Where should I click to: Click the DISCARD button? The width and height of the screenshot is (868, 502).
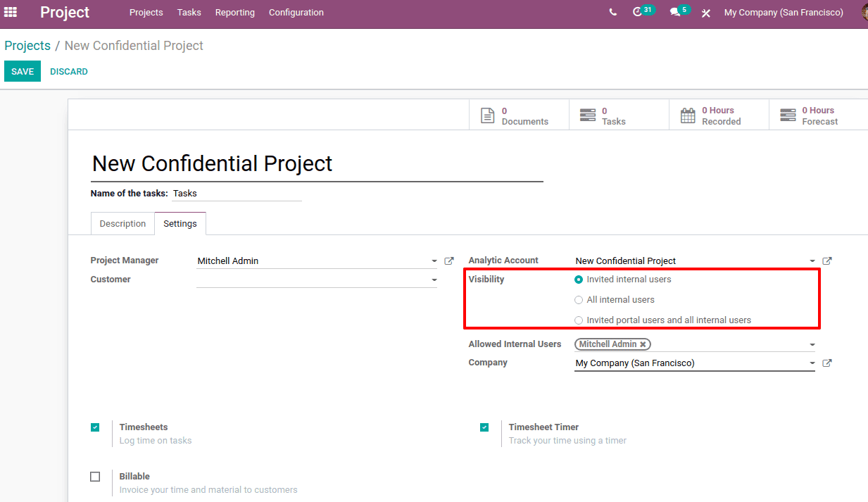(69, 71)
